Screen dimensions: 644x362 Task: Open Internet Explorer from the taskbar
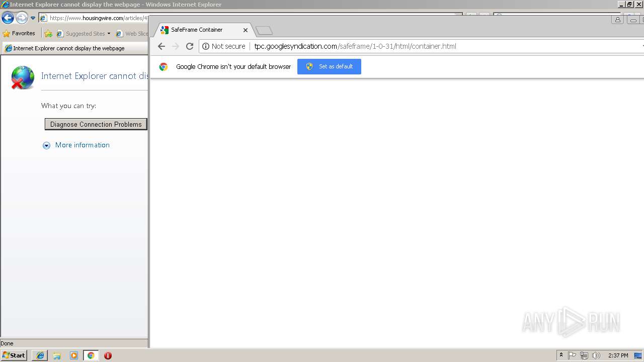point(40,355)
